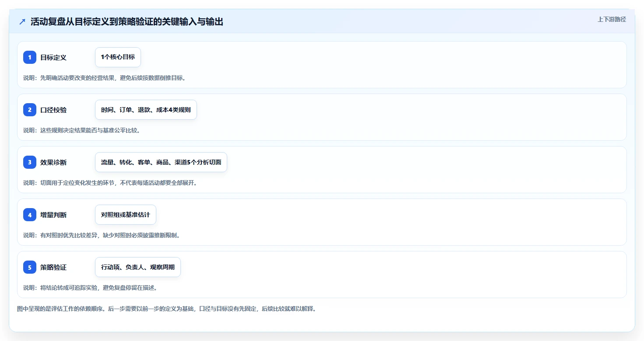Image resolution: width=644 pixels, height=341 pixels.
Task: Click the step label 口径校验
Action: [53, 110]
